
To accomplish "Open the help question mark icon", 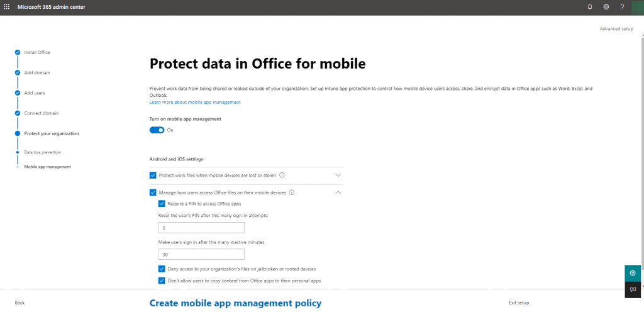I will tap(622, 7).
